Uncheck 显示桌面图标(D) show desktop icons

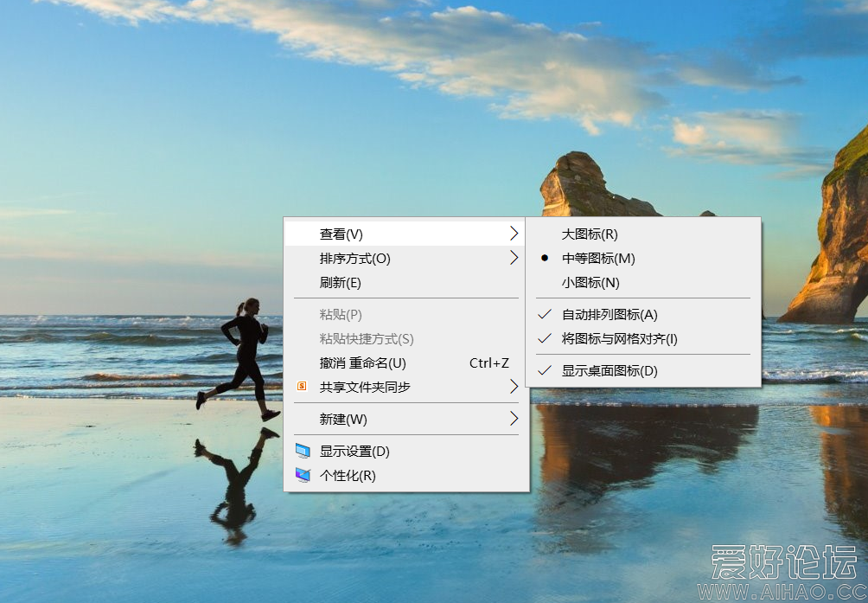(x=610, y=370)
